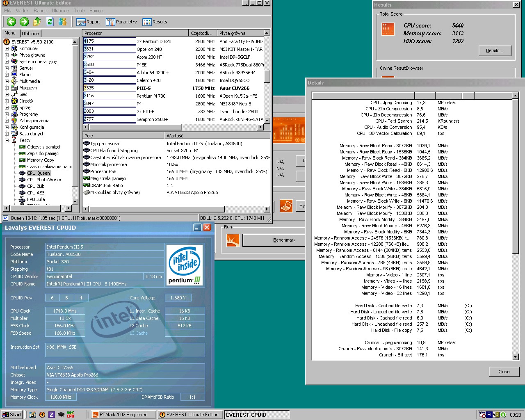Click the Intel Inside Pentium III logo
The height and width of the screenshot is (420, 525).
185,265
